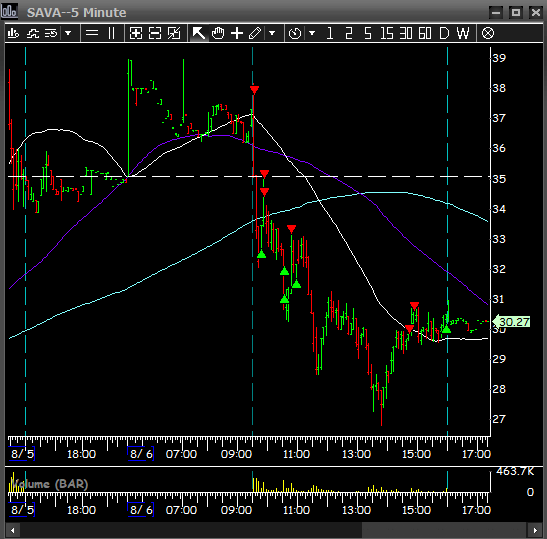Click the zoom to fit icon
547x539 pixels.
pyautogui.click(x=174, y=33)
